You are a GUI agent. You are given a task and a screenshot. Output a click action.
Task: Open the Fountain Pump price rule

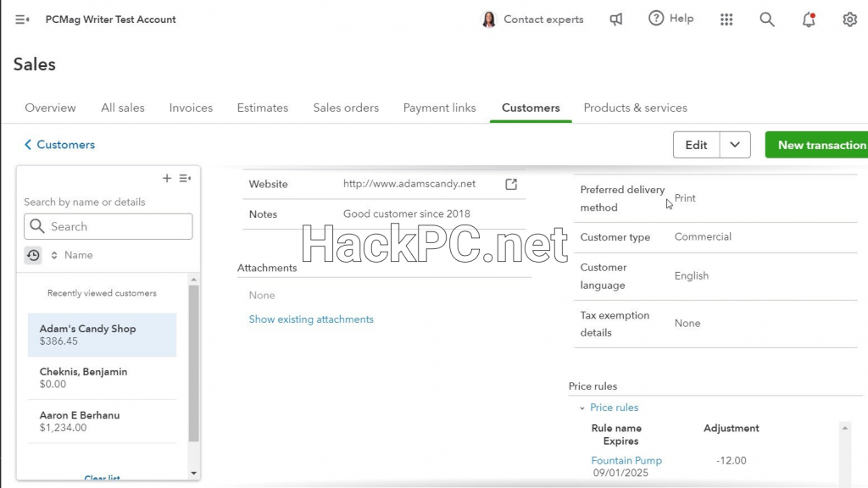[626, 460]
